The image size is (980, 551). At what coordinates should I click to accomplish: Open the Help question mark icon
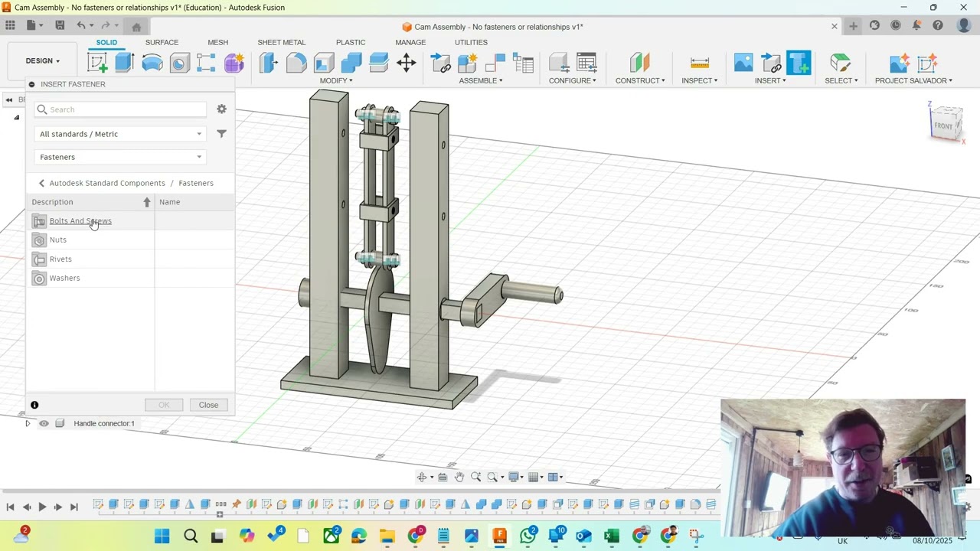[938, 25]
